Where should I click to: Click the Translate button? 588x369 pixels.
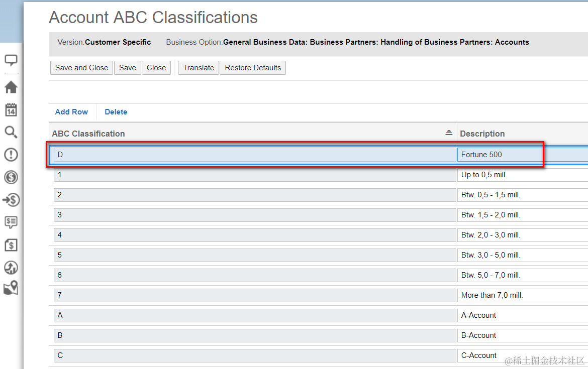[x=199, y=68]
